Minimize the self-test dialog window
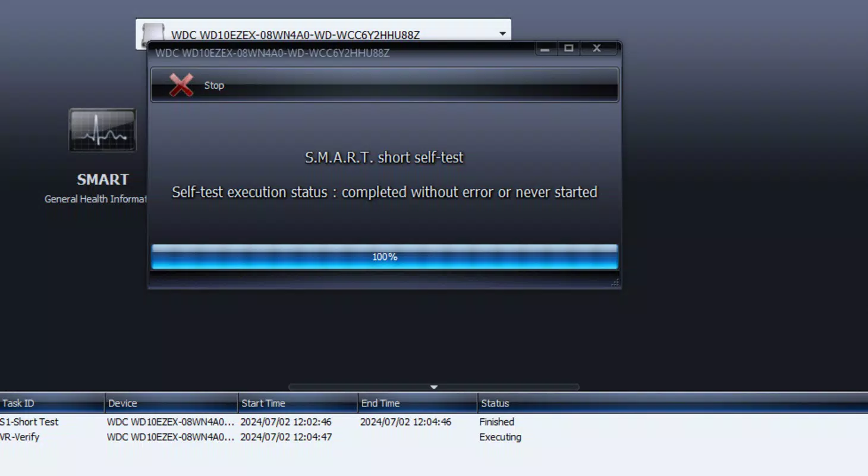Viewport: 868px width, 476px height. pyautogui.click(x=545, y=49)
